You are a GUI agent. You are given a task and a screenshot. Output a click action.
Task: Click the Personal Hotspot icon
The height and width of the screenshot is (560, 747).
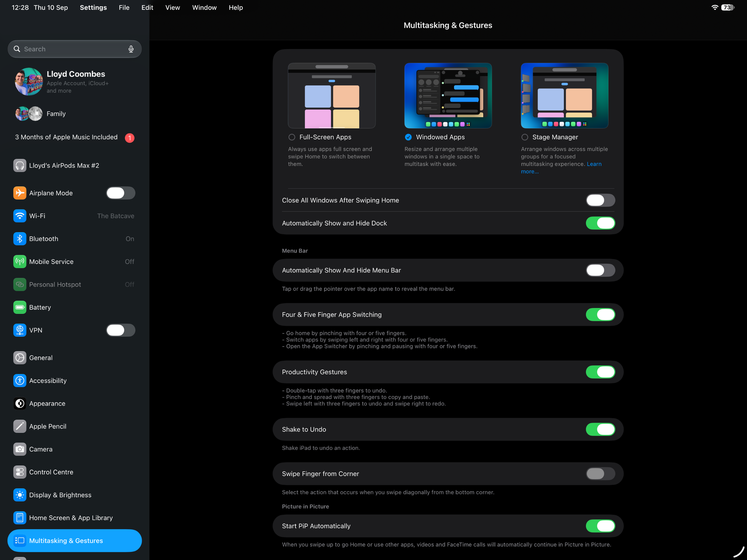coord(20,284)
